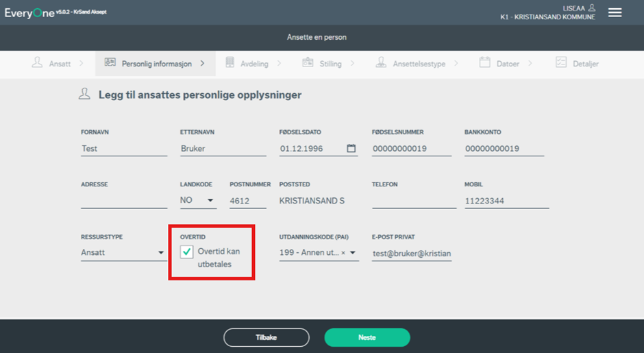Expand the Utdanningskode (PAI) dropdown
Screen dimensions: 644x353
click(353, 253)
